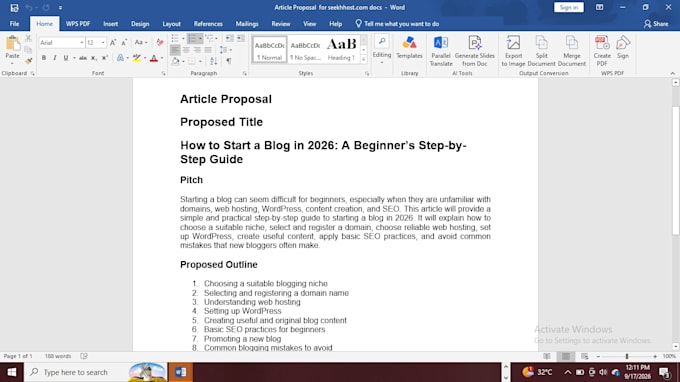Click the Windows search box on taskbar
The image size is (680, 382).
[x=76, y=372]
